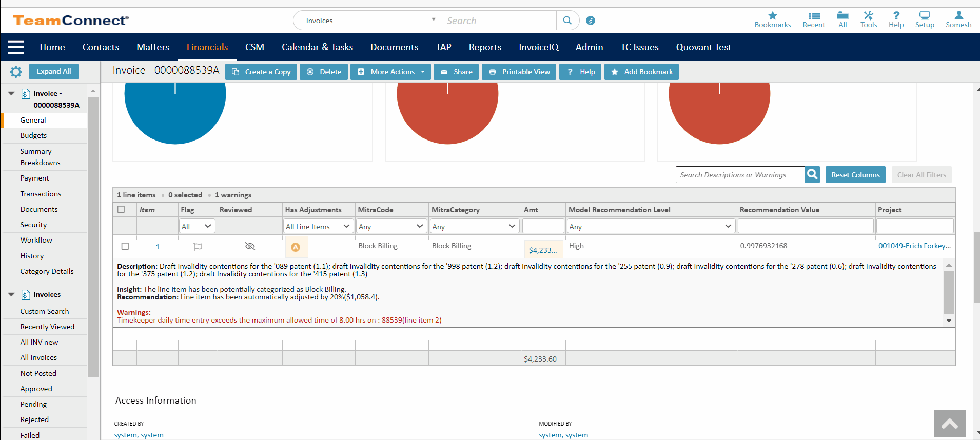This screenshot has width=980, height=440.
Task: Collapse the Invoices tree section
Action: (11, 295)
